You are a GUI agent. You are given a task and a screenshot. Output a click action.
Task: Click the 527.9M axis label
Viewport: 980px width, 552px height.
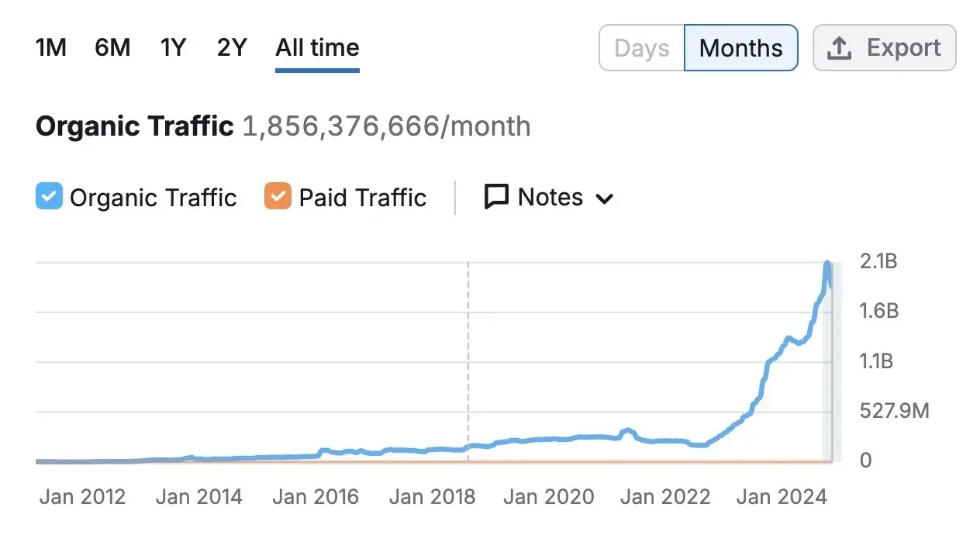(x=894, y=410)
